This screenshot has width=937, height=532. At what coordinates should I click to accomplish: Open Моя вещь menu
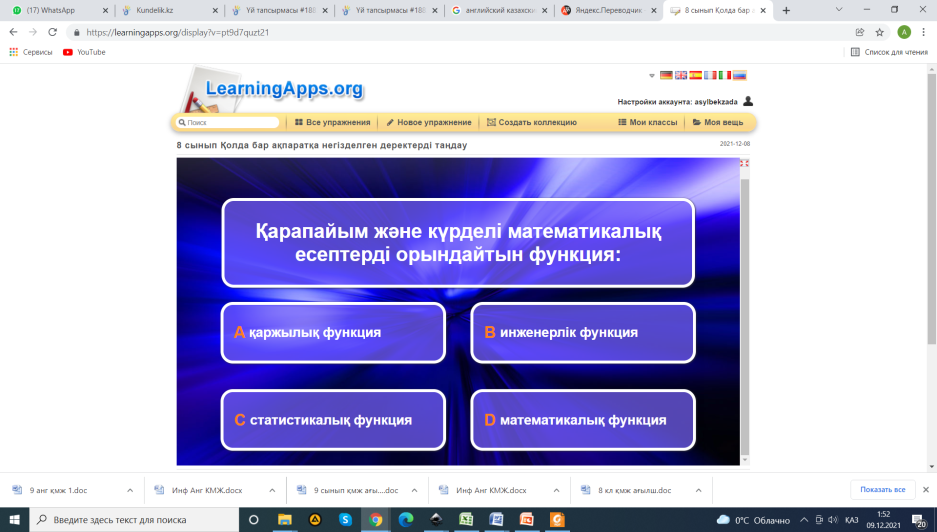point(718,122)
